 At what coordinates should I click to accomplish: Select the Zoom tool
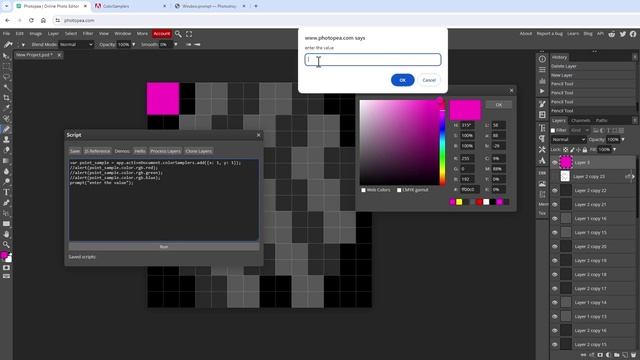[6, 244]
